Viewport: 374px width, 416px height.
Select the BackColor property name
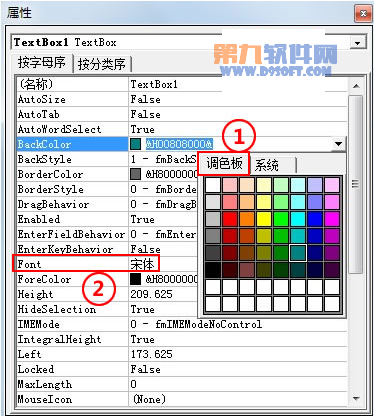[x=44, y=144]
